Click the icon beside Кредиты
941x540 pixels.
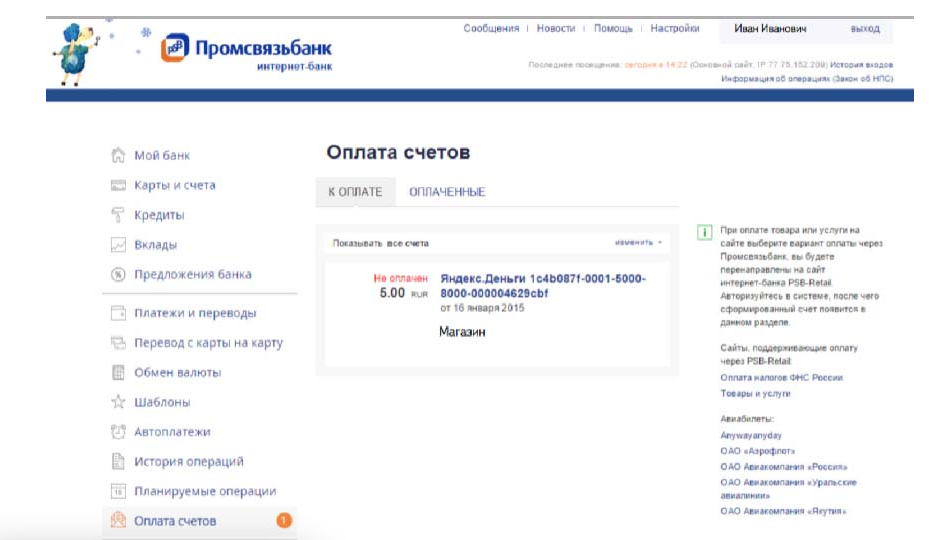pos(118,215)
